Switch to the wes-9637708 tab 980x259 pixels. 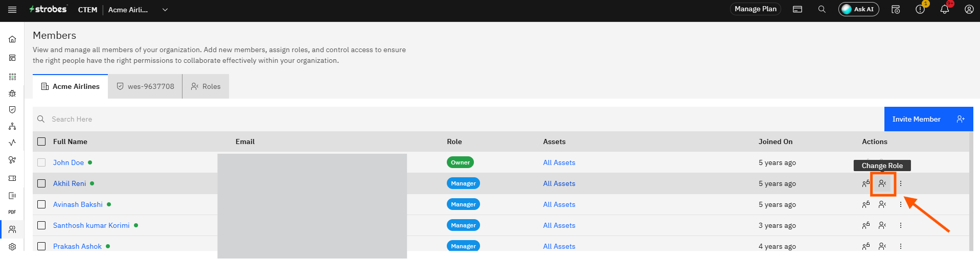[x=145, y=86]
